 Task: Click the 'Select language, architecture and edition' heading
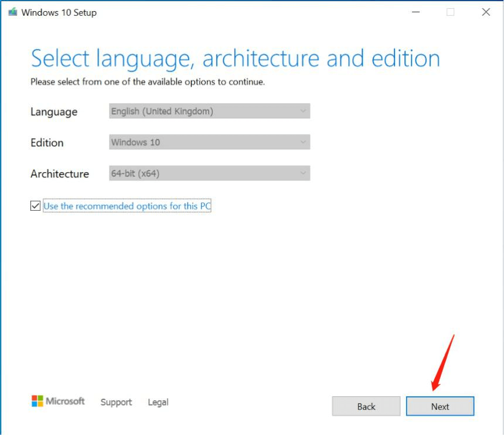tap(235, 59)
